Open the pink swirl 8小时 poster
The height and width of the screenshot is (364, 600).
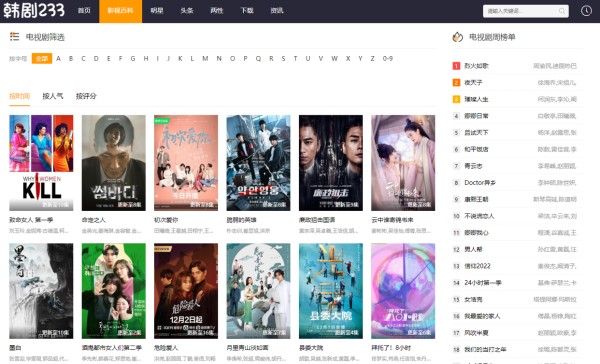tap(403, 291)
